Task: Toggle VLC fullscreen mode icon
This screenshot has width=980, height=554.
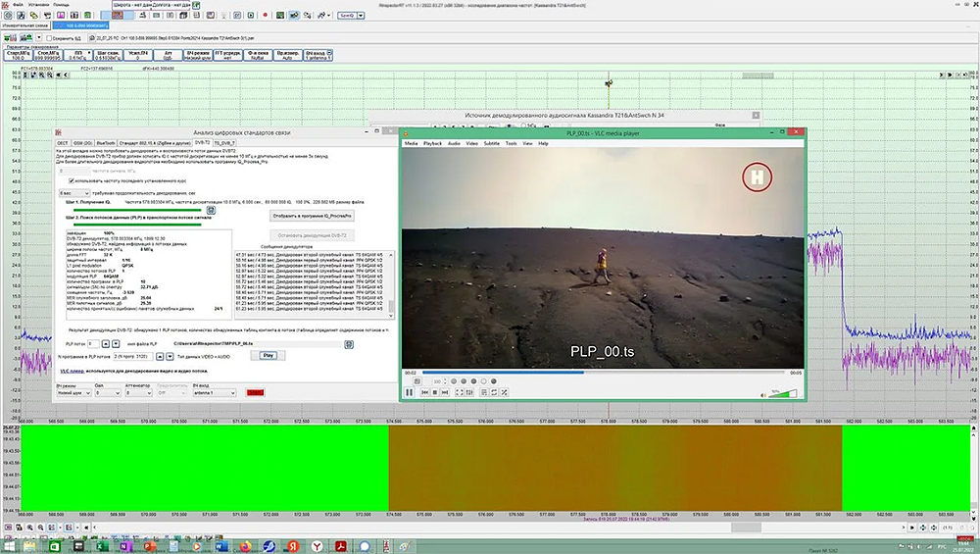Action: (x=458, y=392)
